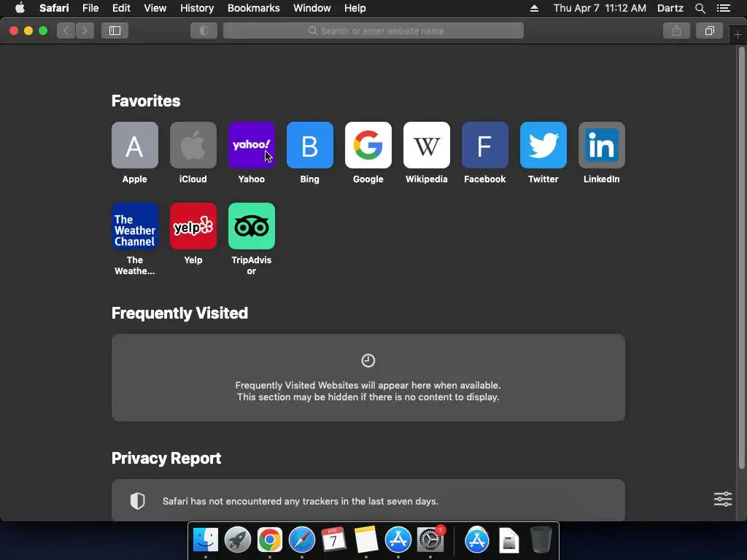
Task: Toggle the Safari sidebar button
Action: 115,31
